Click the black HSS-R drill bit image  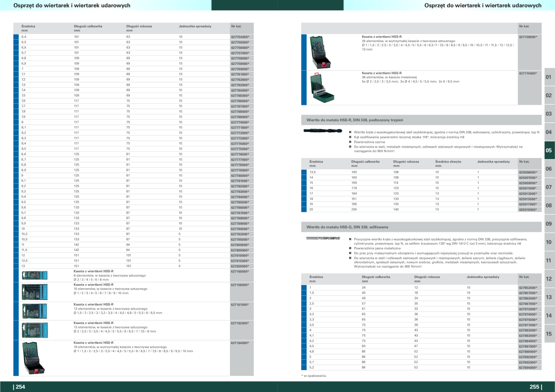(x=323, y=131)
